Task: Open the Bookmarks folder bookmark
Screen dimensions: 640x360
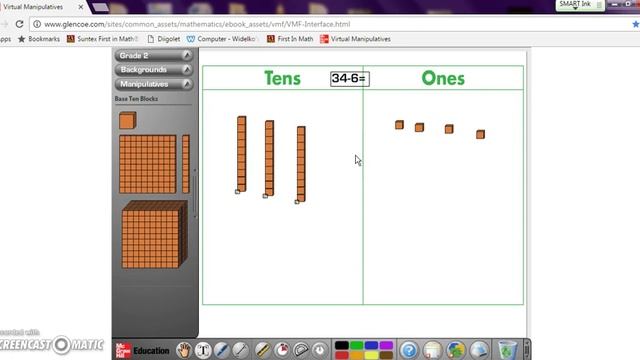Action: coord(39,39)
